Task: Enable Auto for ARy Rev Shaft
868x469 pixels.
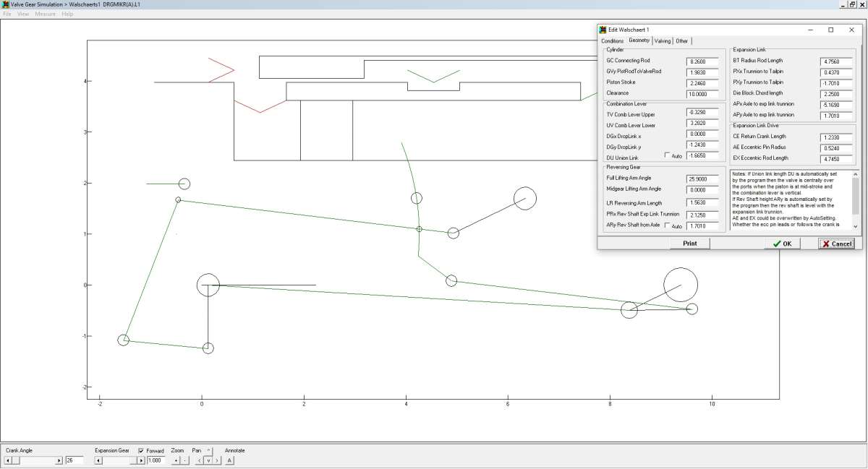Action: click(667, 225)
